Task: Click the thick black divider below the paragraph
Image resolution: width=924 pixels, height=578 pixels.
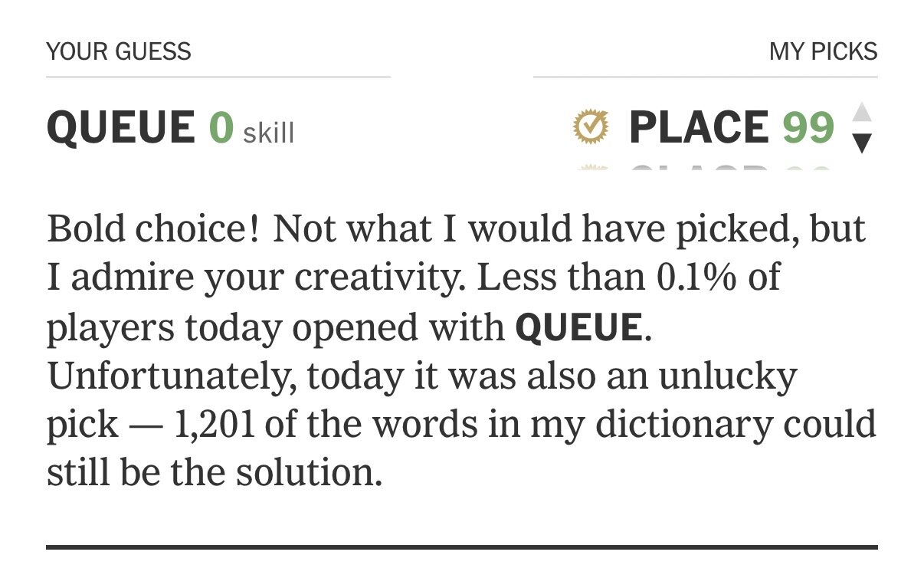Action: [461, 547]
